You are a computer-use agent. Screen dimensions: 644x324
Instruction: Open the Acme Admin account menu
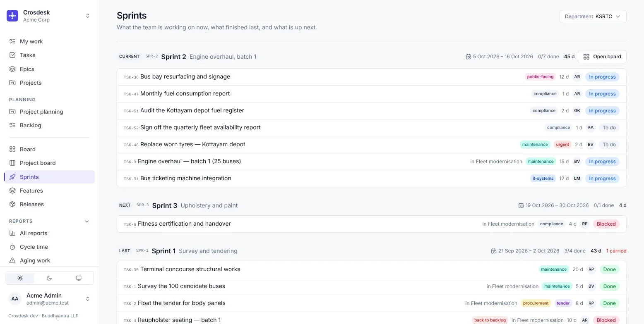click(x=49, y=298)
